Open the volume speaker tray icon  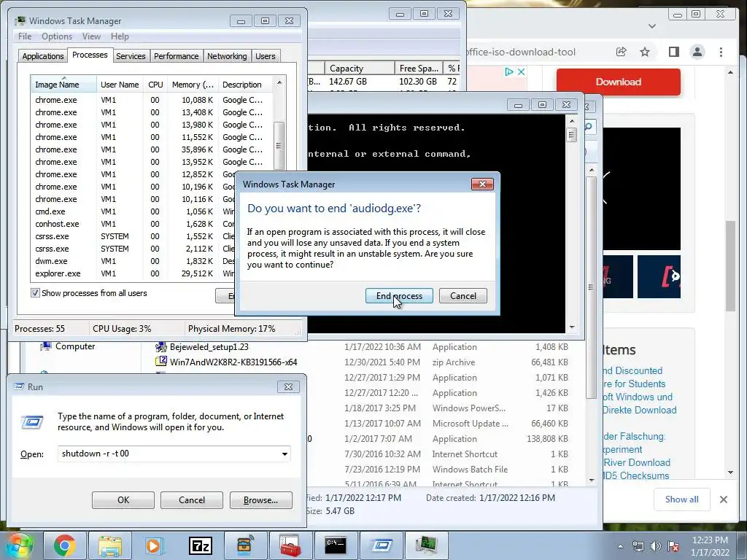click(x=656, y=546)
